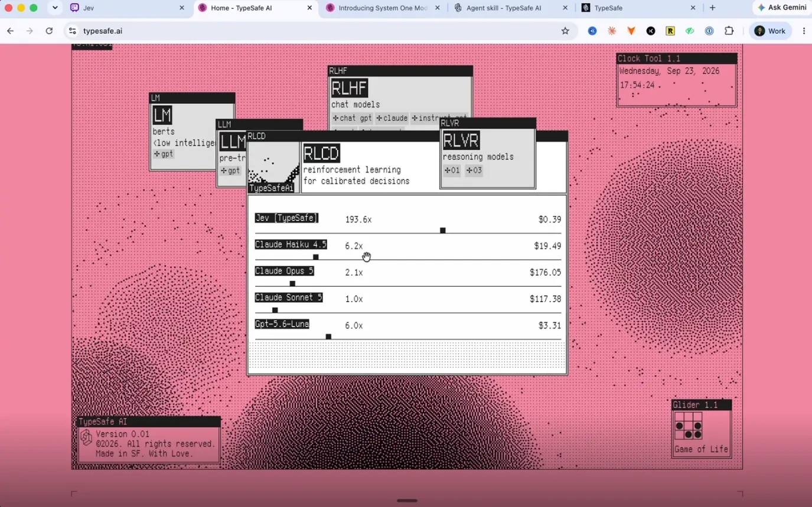812x507 pixels.
Task: Go back to the previous page
Action: [11, 31]
